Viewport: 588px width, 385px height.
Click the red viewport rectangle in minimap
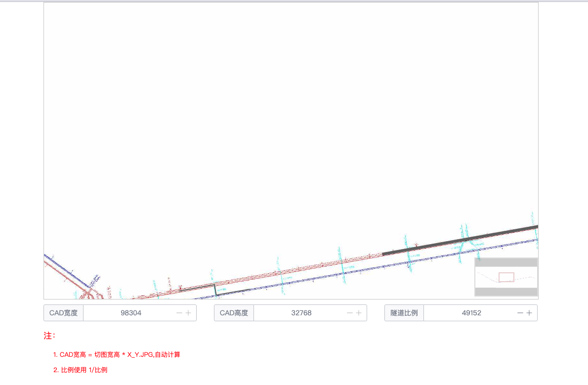click(506, 277)
